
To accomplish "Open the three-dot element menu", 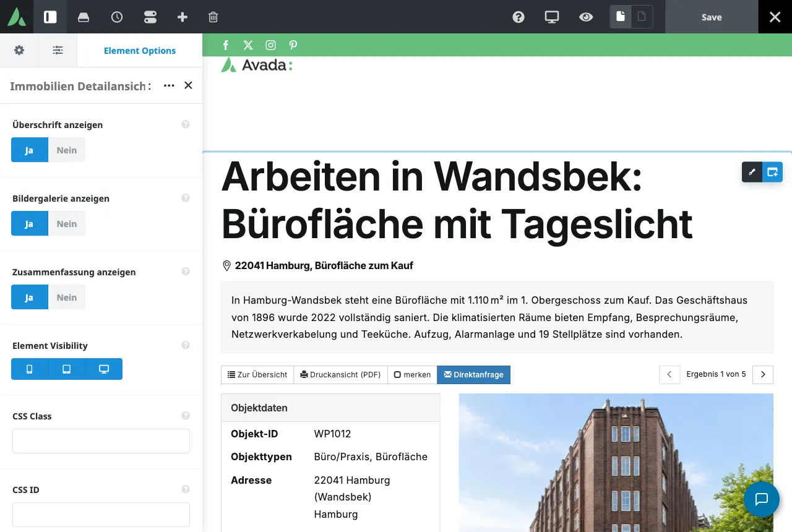I will point(169,85).
